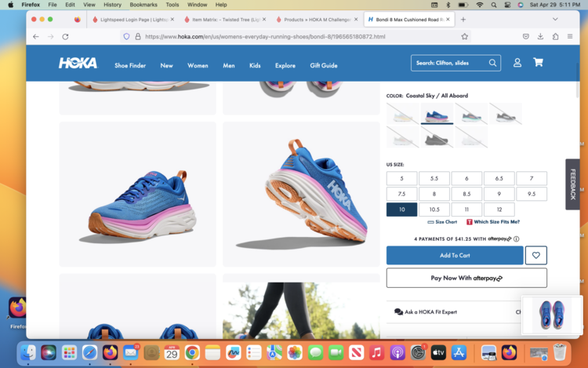Click the site lock padlock icon
This screenshot has height=368, width=588.
click(138, 36)
